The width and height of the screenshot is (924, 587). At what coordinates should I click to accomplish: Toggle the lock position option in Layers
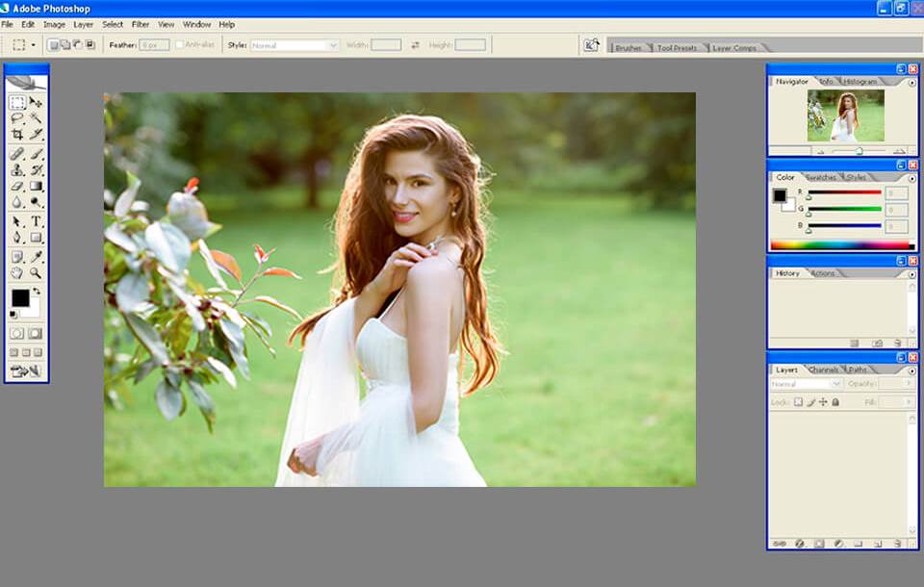click(x=824, y=401)
